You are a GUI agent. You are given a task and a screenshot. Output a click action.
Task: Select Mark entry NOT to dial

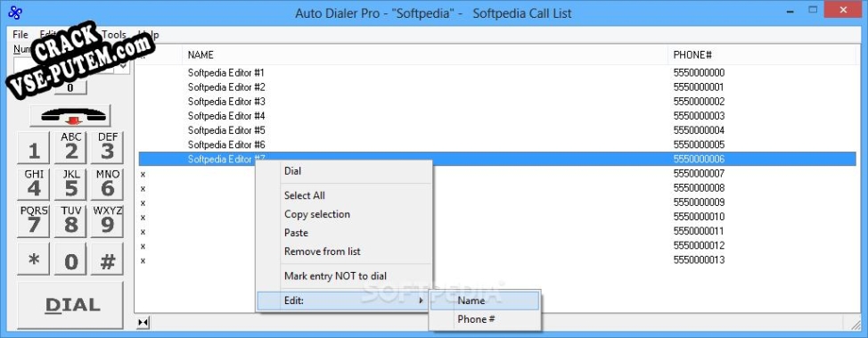[344, 276]
